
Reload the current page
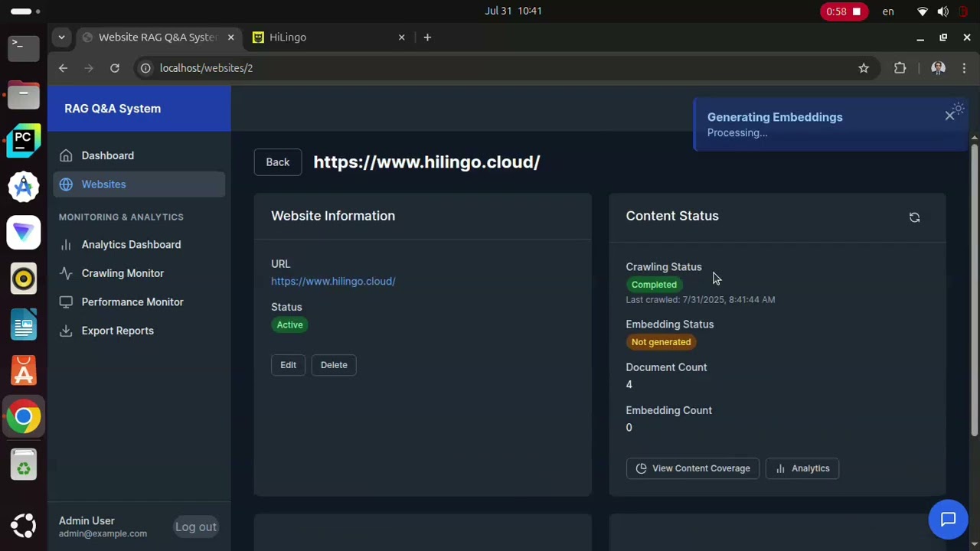[x=115, y=68]
